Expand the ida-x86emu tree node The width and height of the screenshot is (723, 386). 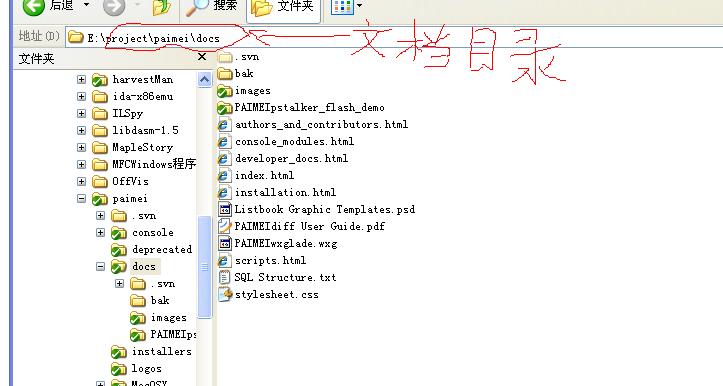pyautogui.click(x=81, y=96)
